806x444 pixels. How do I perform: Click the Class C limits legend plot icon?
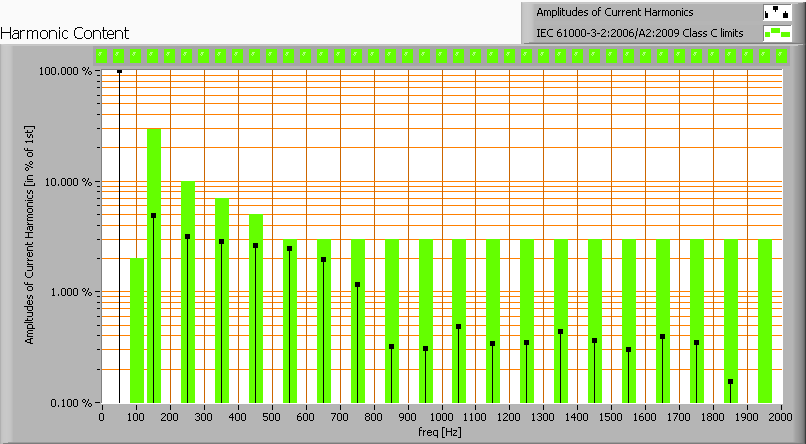click(x=775, y=33)
